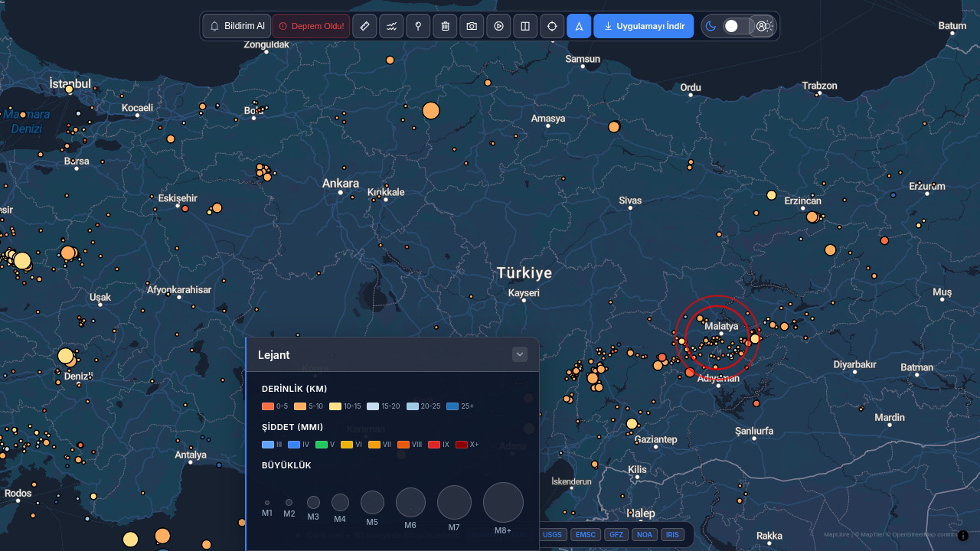
Task: Click Uygulamayı İndir download button
Action: (644, 26)
